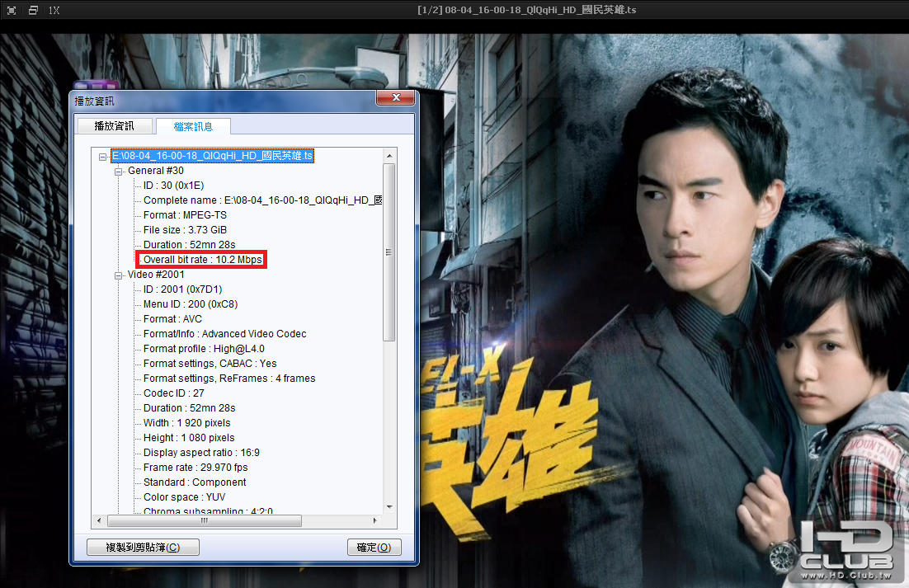Screen dimensions: 909x588
Task: Collapse the root file node E:\08-04_16-00-18
Action: coord(102,157)
